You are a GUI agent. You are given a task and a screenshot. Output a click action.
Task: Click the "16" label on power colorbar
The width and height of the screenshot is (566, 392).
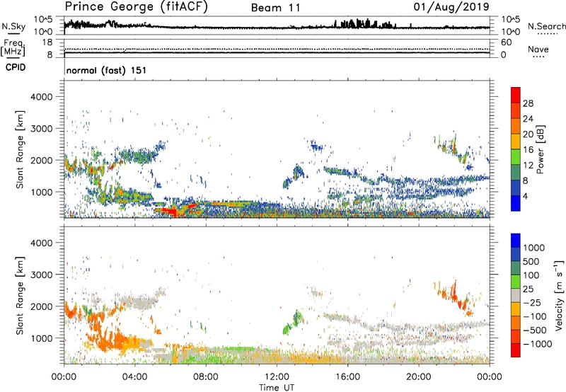pyautogui.click(x=528, y=150)
